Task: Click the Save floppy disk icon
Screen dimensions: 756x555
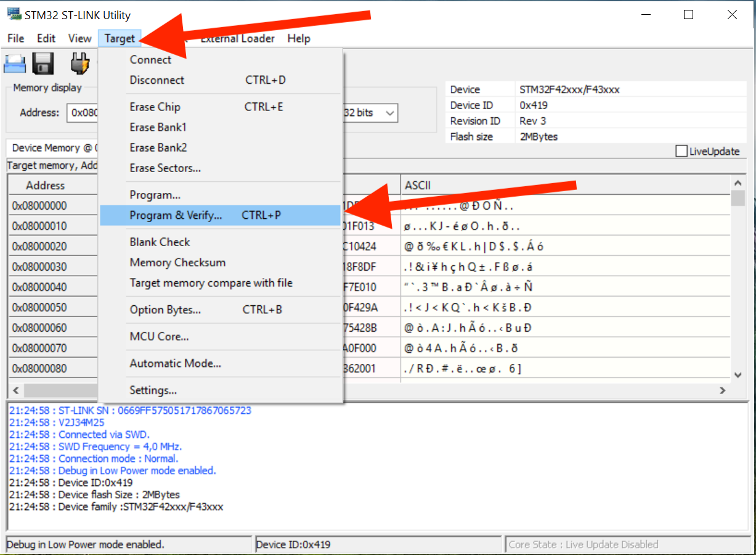Action: coord(43,63)
